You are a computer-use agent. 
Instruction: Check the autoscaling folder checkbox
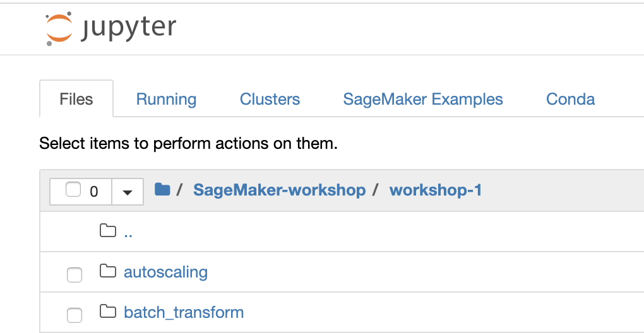75,275
